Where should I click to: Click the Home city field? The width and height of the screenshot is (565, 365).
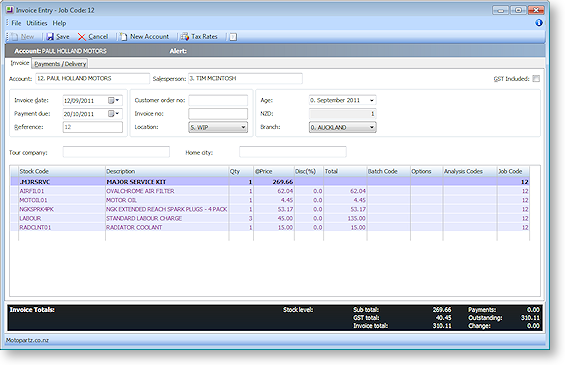coord(293,152)
